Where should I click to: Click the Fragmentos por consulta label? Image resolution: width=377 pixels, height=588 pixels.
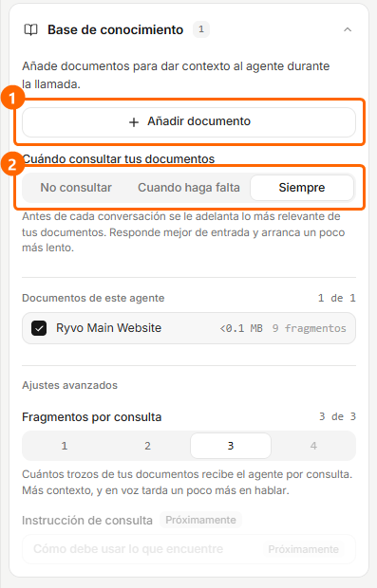point(91,417)
